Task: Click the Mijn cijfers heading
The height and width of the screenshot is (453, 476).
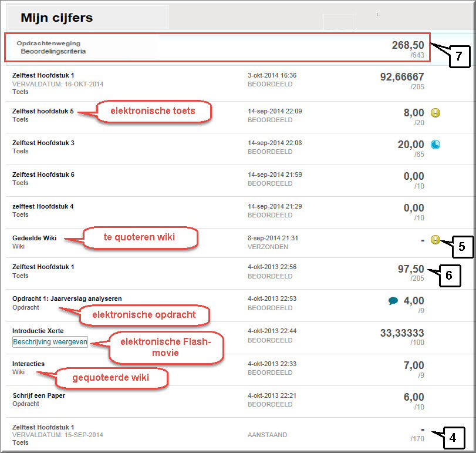Action: click(57, 18)
